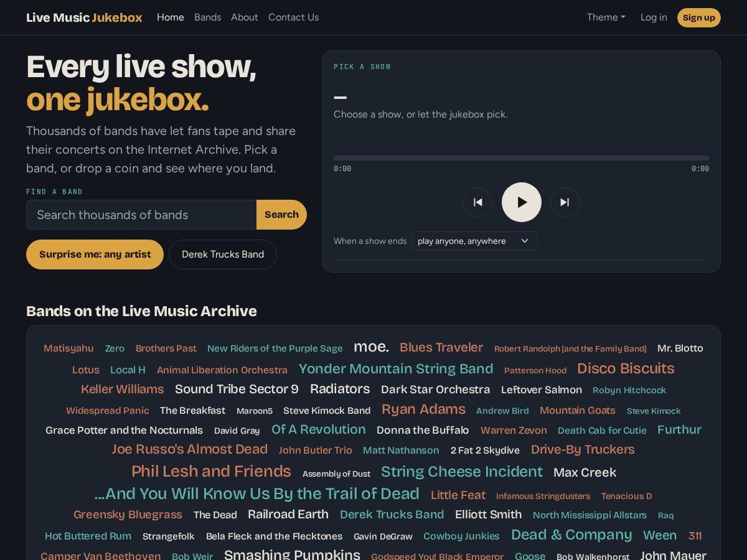Click the Sign up button
Viewport: 747px width, 560px height.
(699, 17)
